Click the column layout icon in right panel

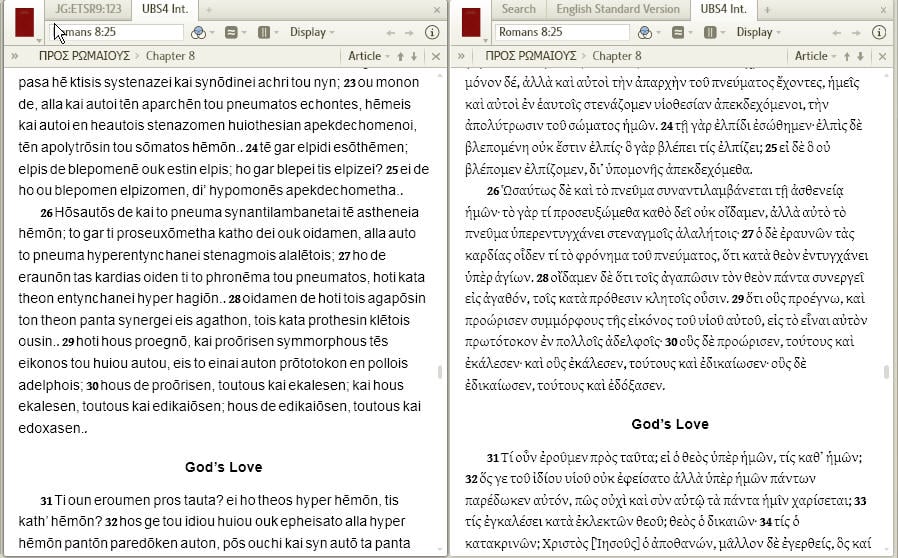pyautogui.click(x=710, y=33)
